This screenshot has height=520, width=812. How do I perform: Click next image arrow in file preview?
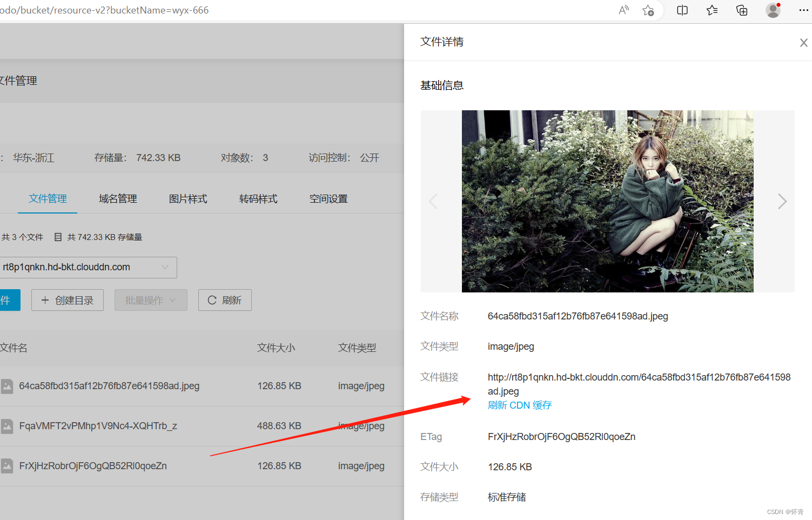pyautogui.click(x=782, y=201)
